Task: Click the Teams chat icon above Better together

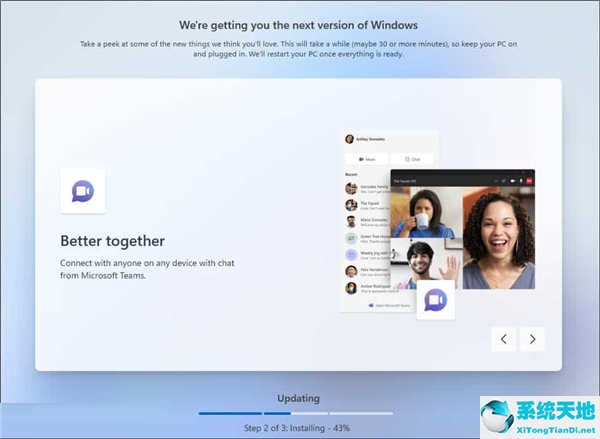Action: [x=83, y=191]
